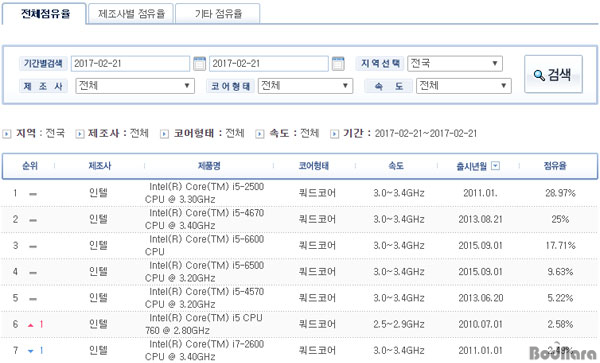The width and height of the screenshot is (600, 363).
Task: Open the 제조사 dropdown
Action: tap(135, 86)
